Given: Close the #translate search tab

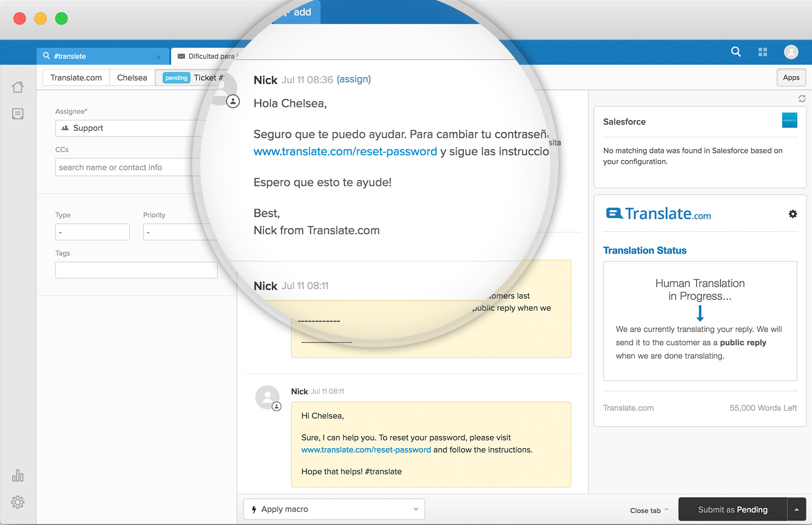Looking at the screenshot, I should click(x=159, y=57).
